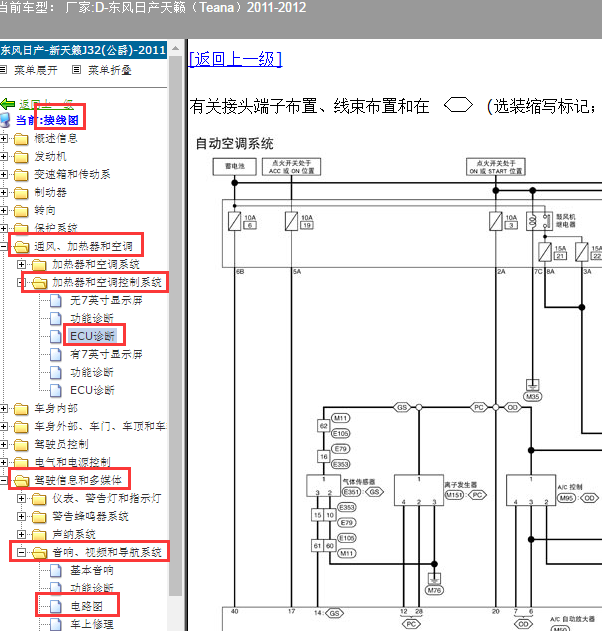Open 基本音响 tree entry
This screenshot has width=602, height=631.
point(92,571)
